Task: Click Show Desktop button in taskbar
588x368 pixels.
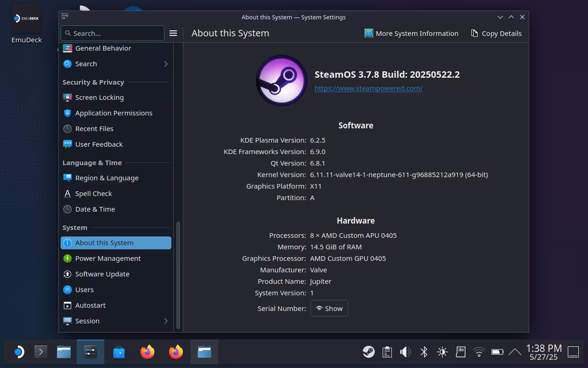Action: click(x=573, y=352)
